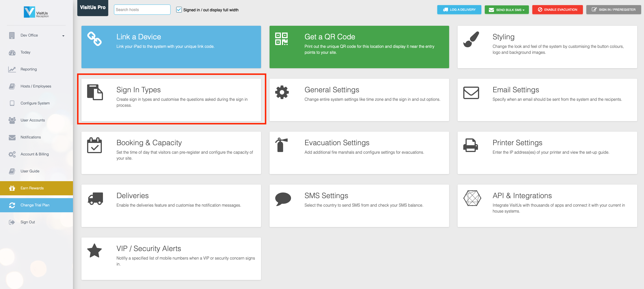Click the Evacuation Settings extinguisher icon
This screenshot has width=644, height=289.
[x=282, y=145]
